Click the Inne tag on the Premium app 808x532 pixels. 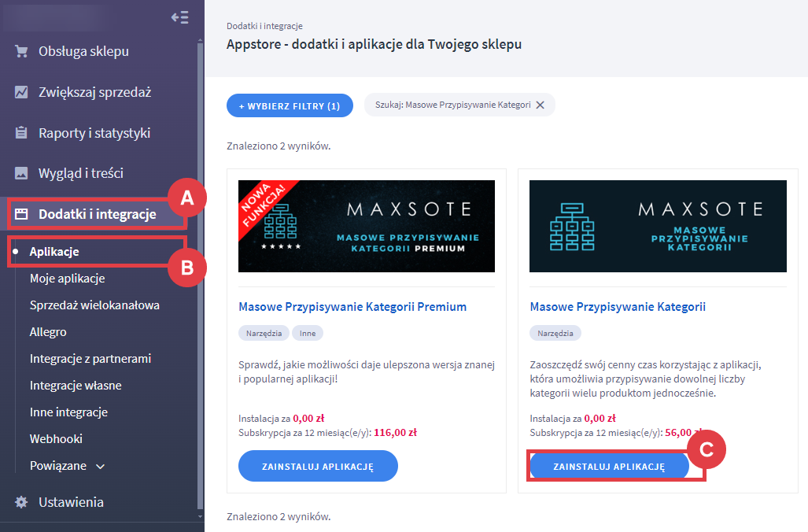pos(307,333)
